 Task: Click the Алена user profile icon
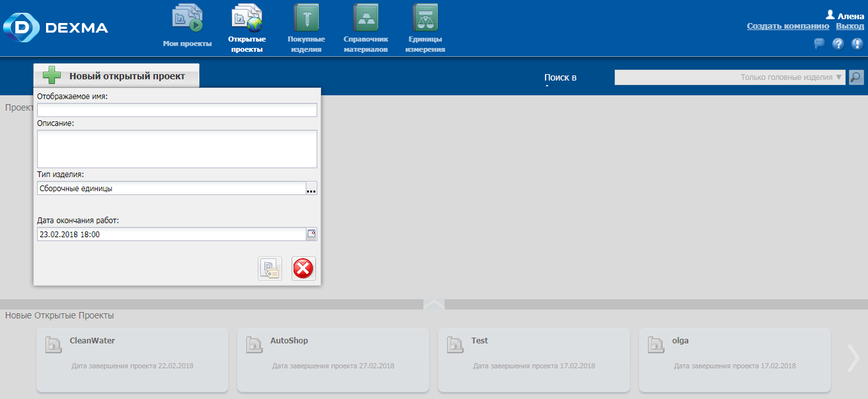pyautogui.click(x=830, y=14)
